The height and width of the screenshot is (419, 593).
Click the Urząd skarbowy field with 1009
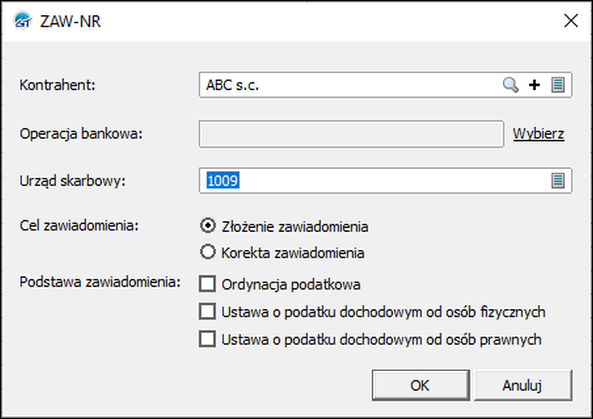tap(385, 181)
